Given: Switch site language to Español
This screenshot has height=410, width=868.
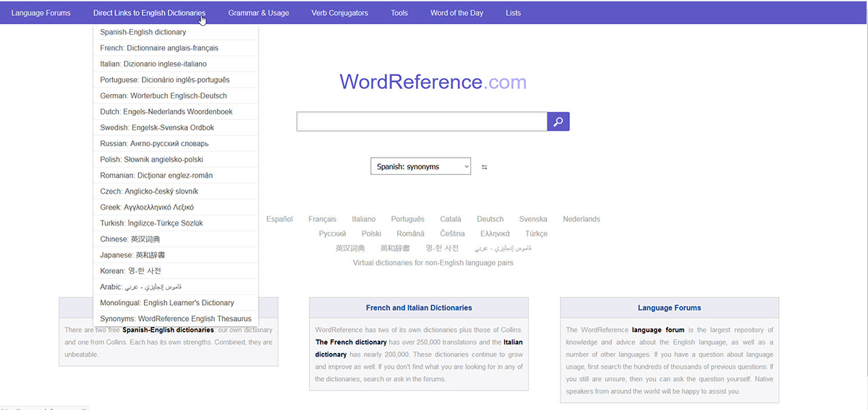Looking at the screenshot, I should [x=279, y=219].
